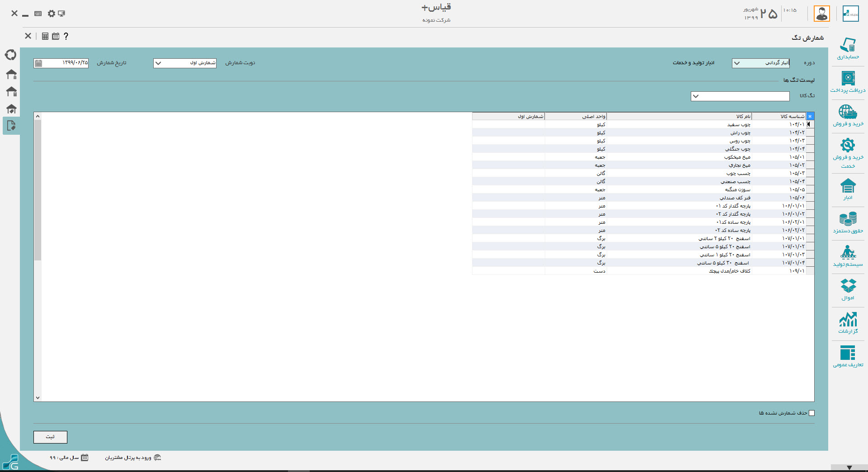Click the globe icon for customer portal
Image resolution: width=868 pixels, height=472 pixels.
pyautogui.click(x=157, y=458)
